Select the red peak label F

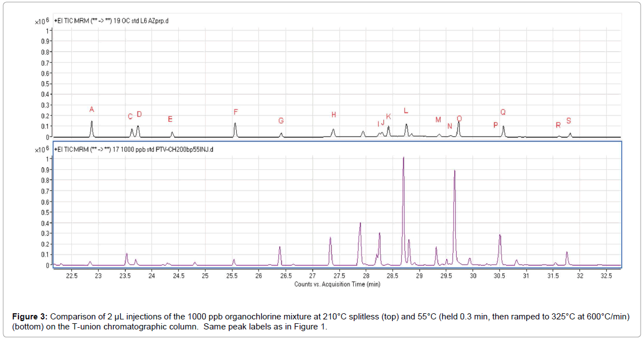click(x=236, y=112)
